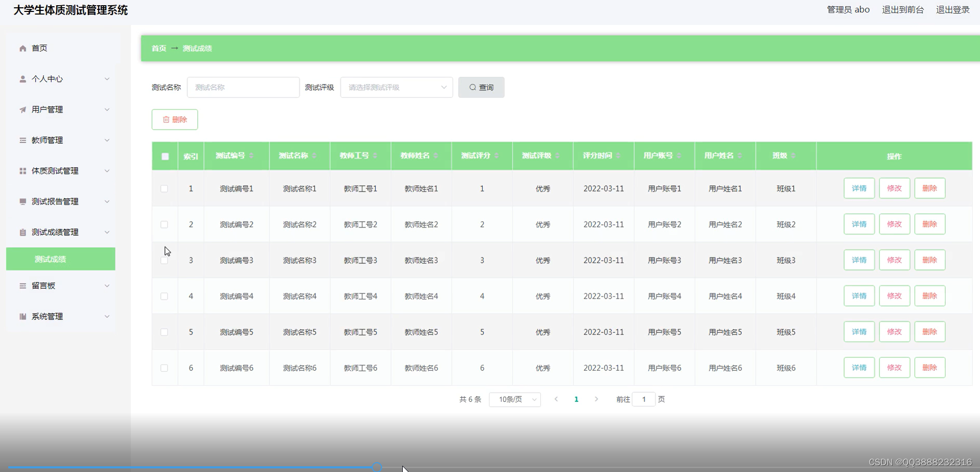Sort by 用户账号 column arrows

tap(679, 156)
